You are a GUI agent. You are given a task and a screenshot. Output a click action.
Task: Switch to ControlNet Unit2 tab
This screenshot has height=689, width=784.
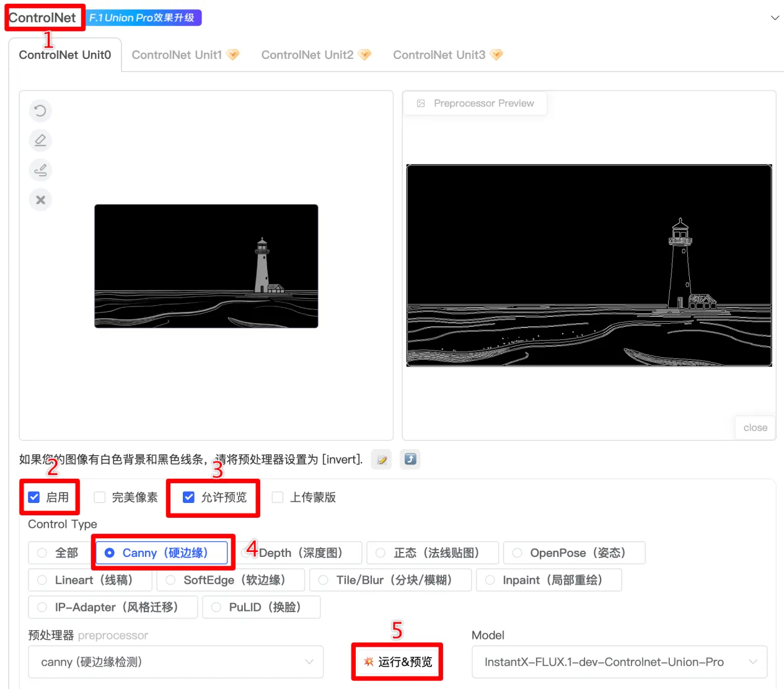pyautogui.click(x=308, y=55)
